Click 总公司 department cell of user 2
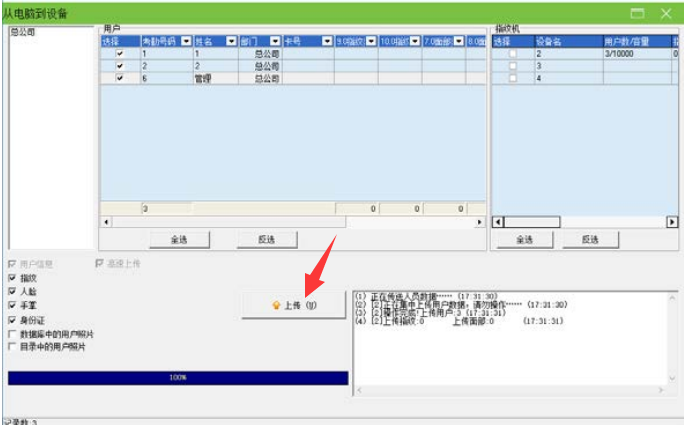684x425 pixels. tap(260, 66)
